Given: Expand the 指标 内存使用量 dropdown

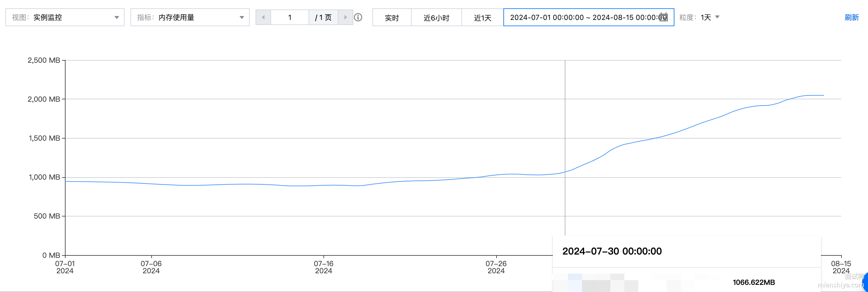Looking at the screenshot, I should tap(190, 18).
